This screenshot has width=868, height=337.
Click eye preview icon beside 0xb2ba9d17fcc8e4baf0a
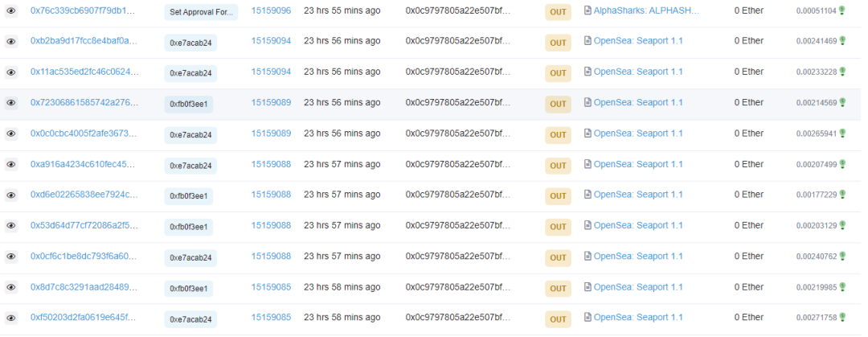coord(11,42)
